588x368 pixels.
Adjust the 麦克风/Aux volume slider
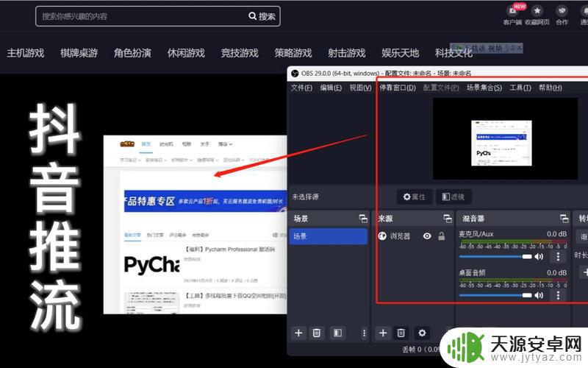point(495,256)
